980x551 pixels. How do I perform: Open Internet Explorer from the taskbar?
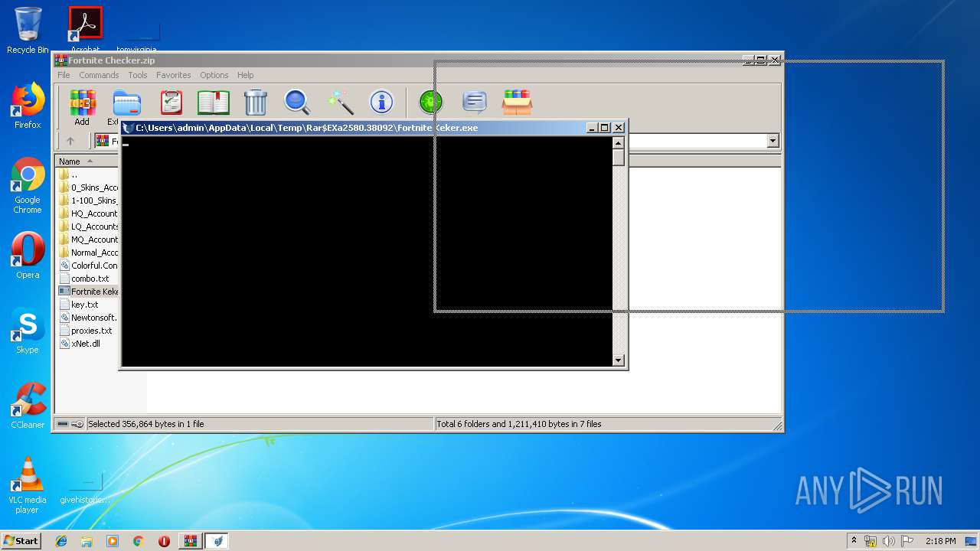tap(61, 541)
